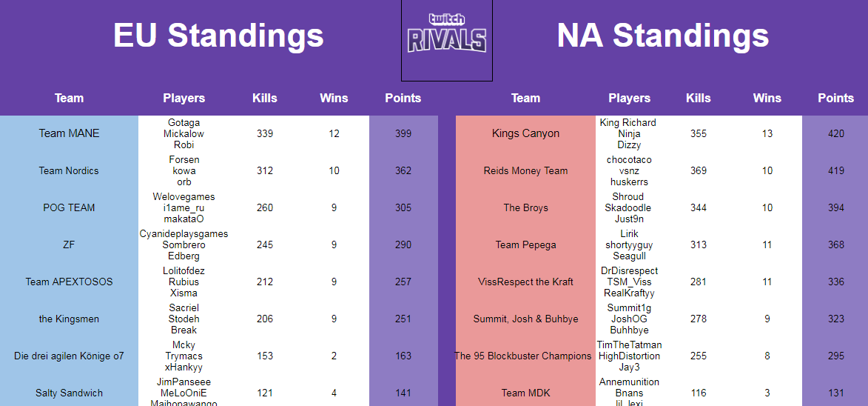Click the NA Standings title
This screenshot has width=868, height=406.
click(662, 36)
